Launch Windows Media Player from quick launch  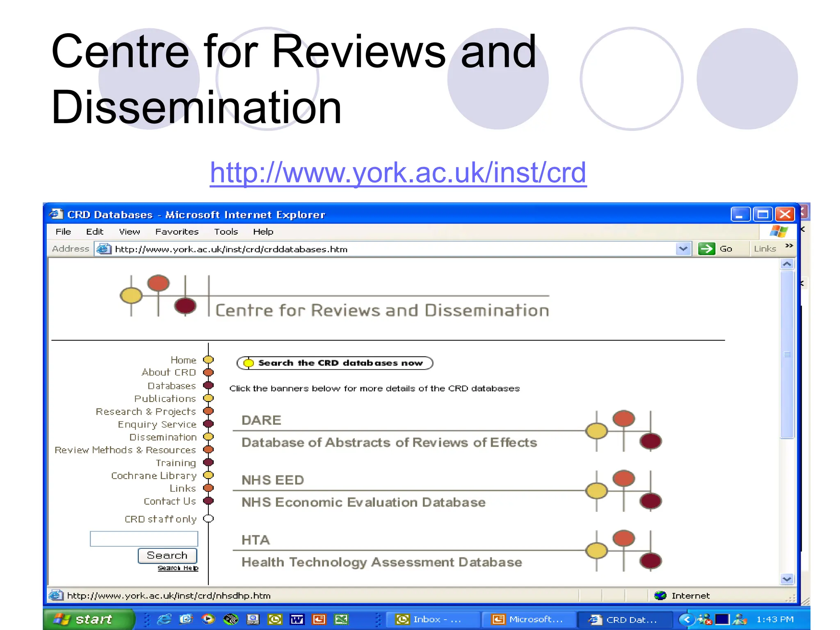tap(208, 619)
